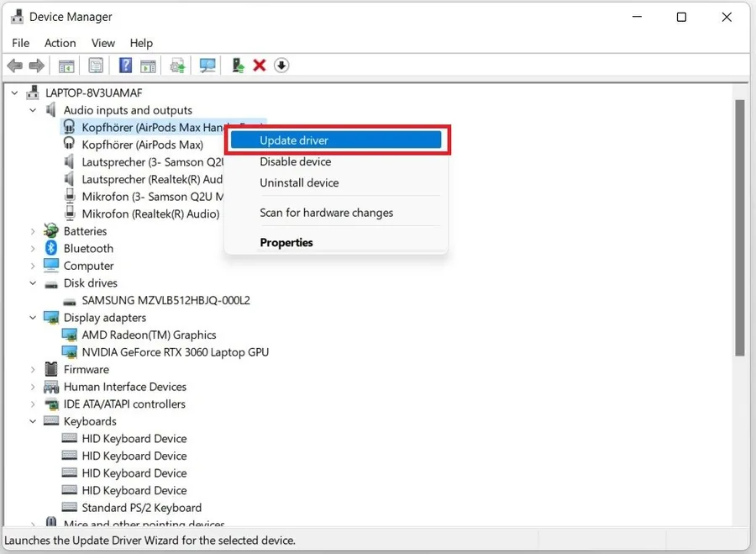Expand IDE ATA/ATAPI controllers chevron
This screenshot has width=756, height=554.
click(33, 404)
